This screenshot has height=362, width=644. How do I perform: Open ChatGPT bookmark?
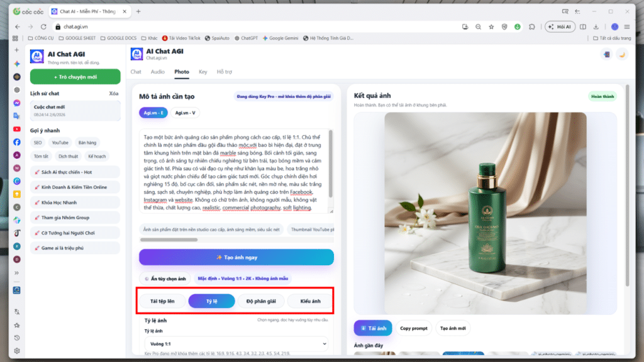coord(246,38)
